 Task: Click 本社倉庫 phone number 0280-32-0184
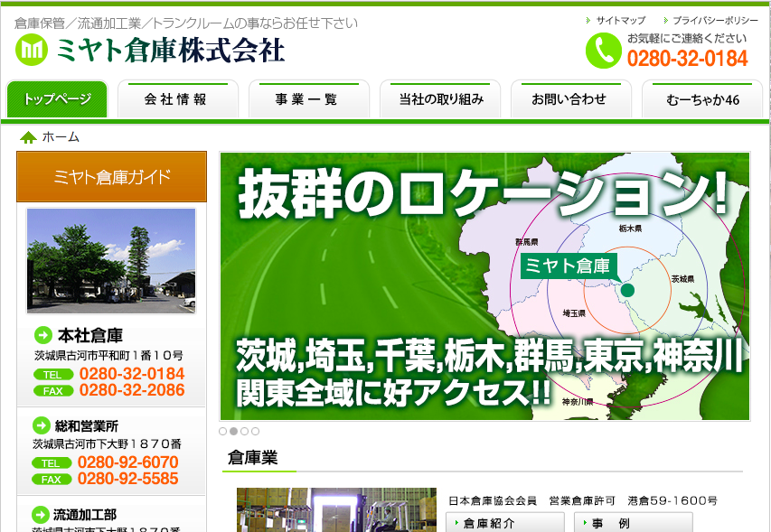132,374
